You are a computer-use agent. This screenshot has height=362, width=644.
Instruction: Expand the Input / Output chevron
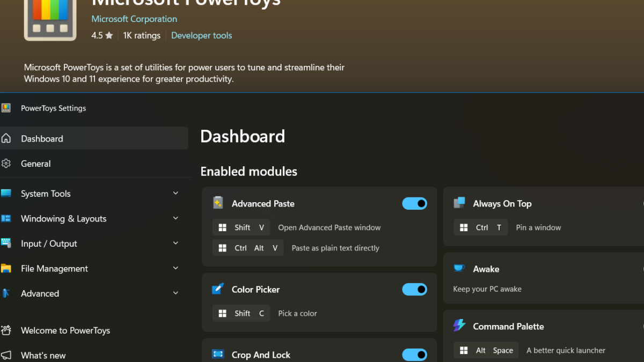pos(175,243)
